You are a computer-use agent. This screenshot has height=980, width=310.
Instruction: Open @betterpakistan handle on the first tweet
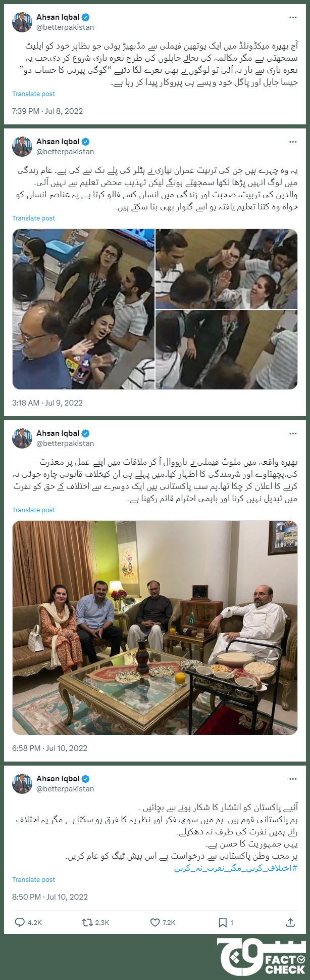coord(65,27)
